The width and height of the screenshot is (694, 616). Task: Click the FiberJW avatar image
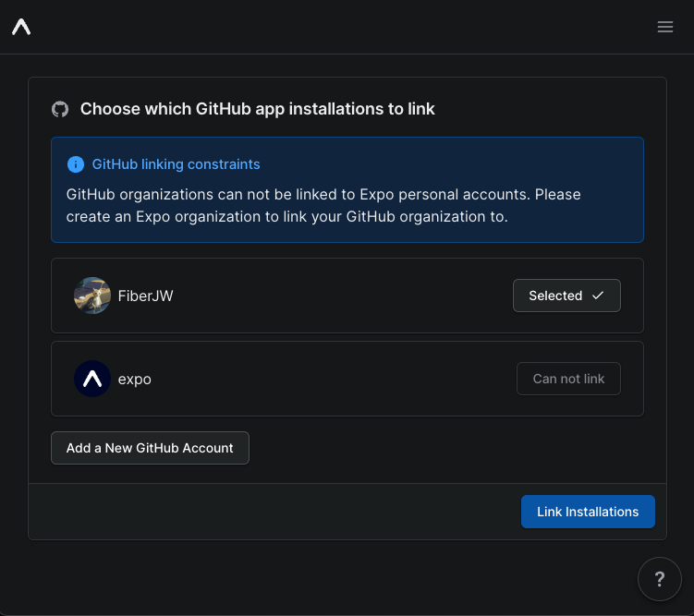tap(92, 296)
